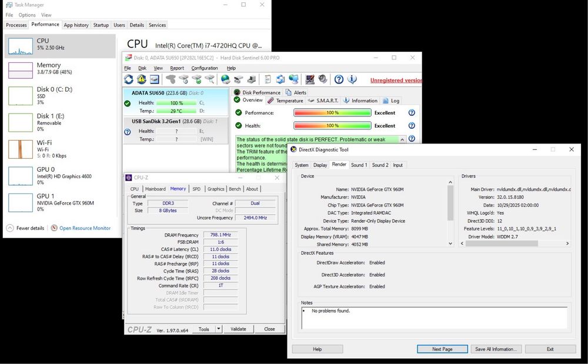This screenshot has height=364, width=588.
Task: Click the blue sync arrows icon after document icon
Action: click(x=280, y=79)
